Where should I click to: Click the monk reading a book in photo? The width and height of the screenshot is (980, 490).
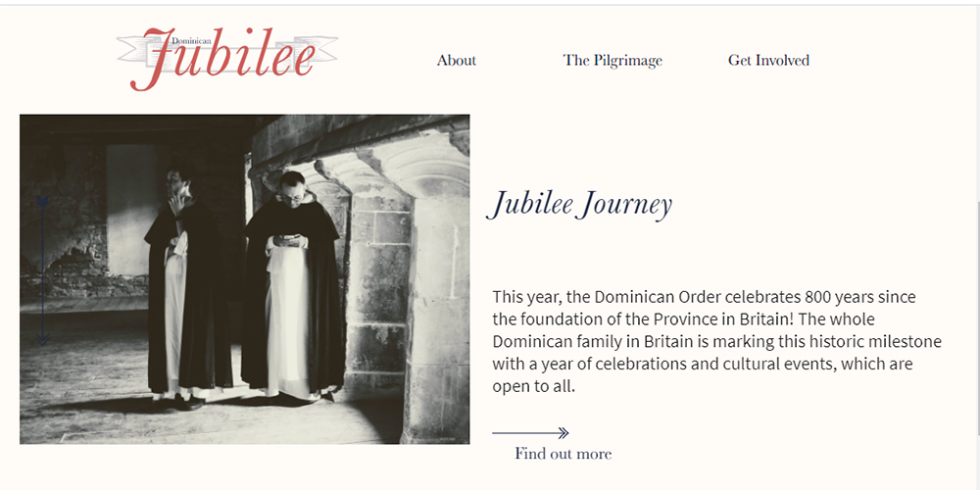pyautogui.click(x=292, y=284)
